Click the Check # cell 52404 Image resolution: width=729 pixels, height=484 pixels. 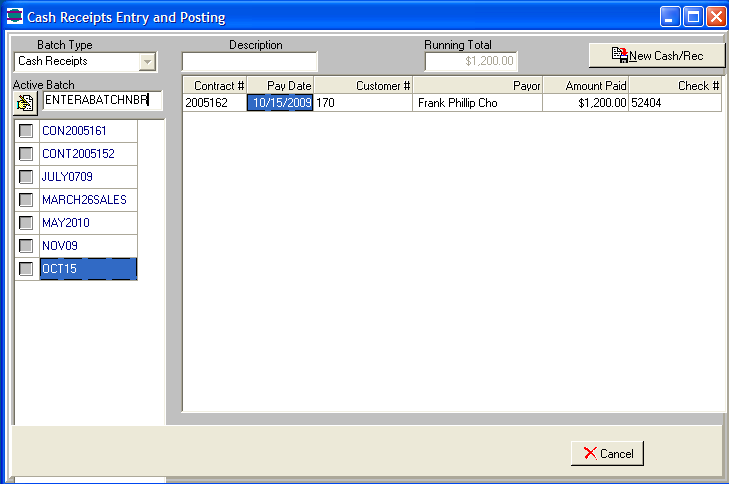pyautogui.click(x=674, y=103)
